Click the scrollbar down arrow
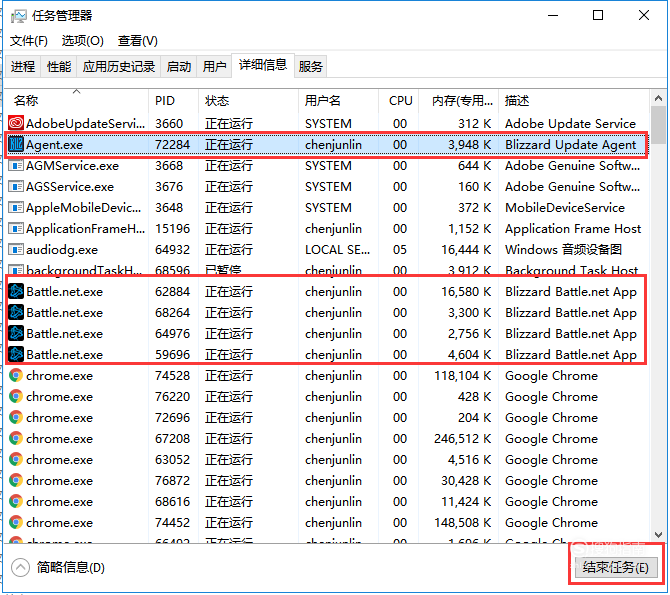 coord(658,534)
